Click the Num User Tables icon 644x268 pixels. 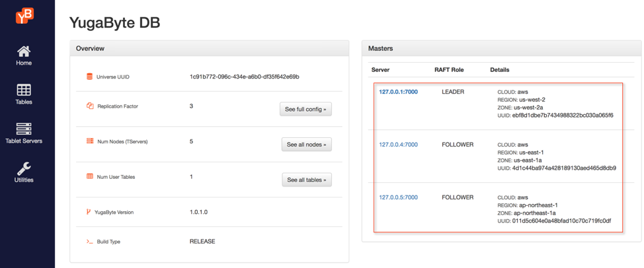tap(90, 177)
